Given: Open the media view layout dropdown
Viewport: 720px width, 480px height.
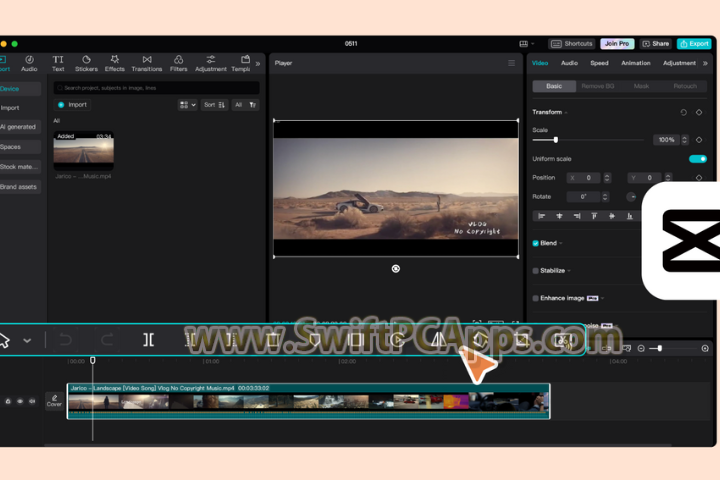Looking at the screenshot, I should click(x=187, y=105).
